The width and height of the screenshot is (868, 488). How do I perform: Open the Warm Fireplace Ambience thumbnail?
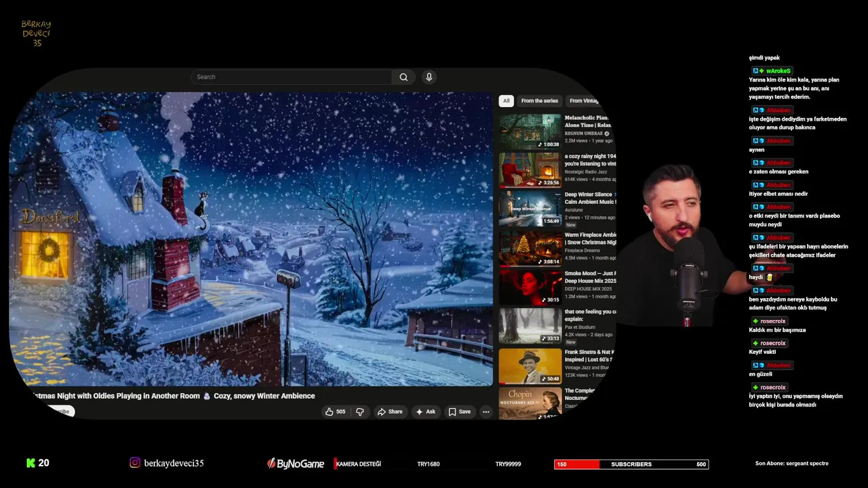click(530, 248)
